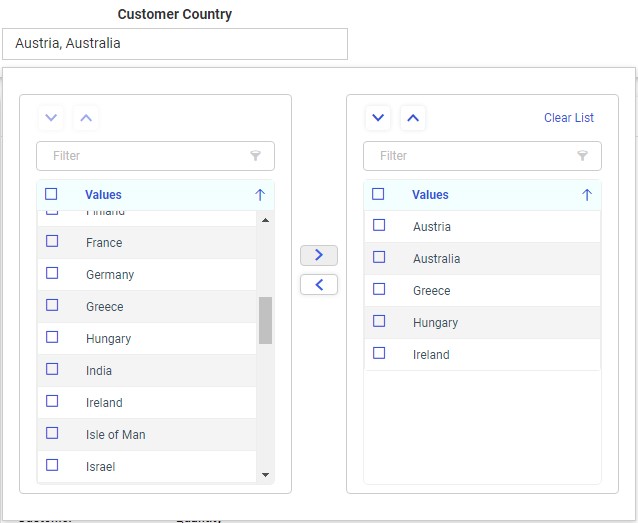Click the move left arrow button
The image size is (638, 523).
tap(319, 285)
